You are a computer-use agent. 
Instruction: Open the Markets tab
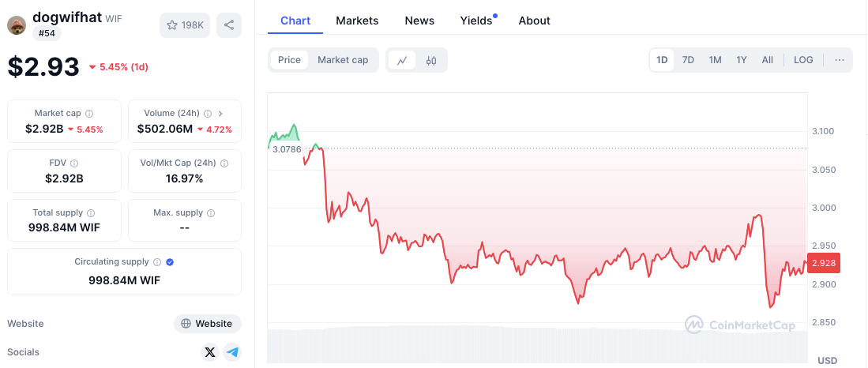pyautogui.click(x=357, y=21)
